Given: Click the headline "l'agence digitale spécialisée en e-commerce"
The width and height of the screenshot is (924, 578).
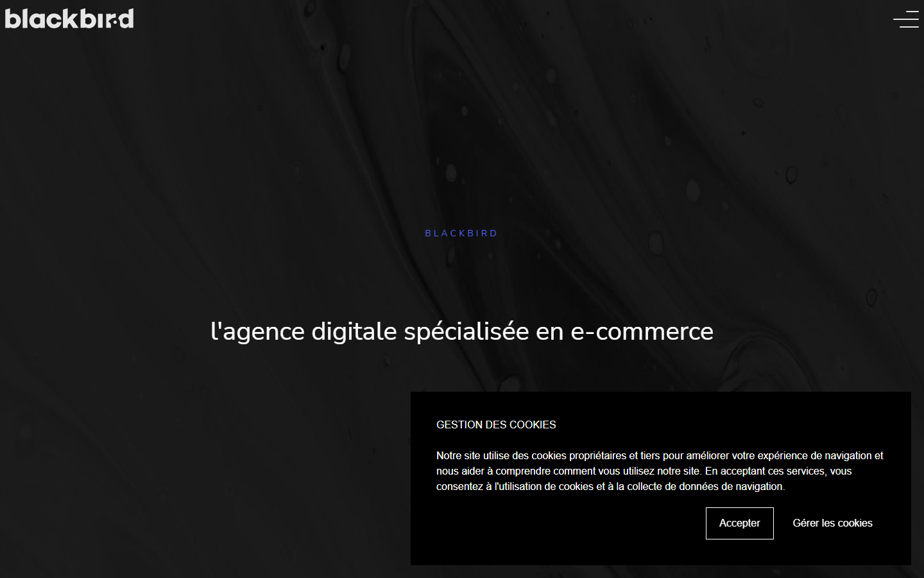Looking at the screenshot, I should tap(462, 331).
